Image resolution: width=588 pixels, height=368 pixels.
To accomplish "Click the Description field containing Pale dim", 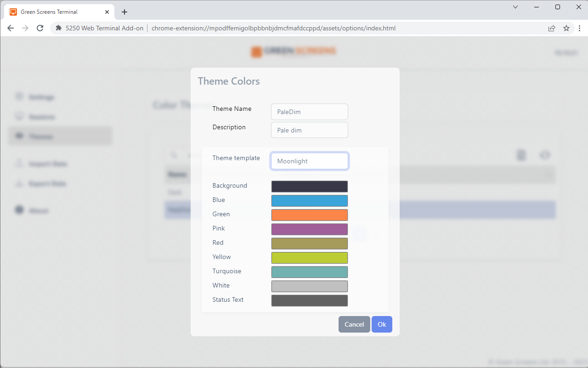I will click(x=309, y=130).
